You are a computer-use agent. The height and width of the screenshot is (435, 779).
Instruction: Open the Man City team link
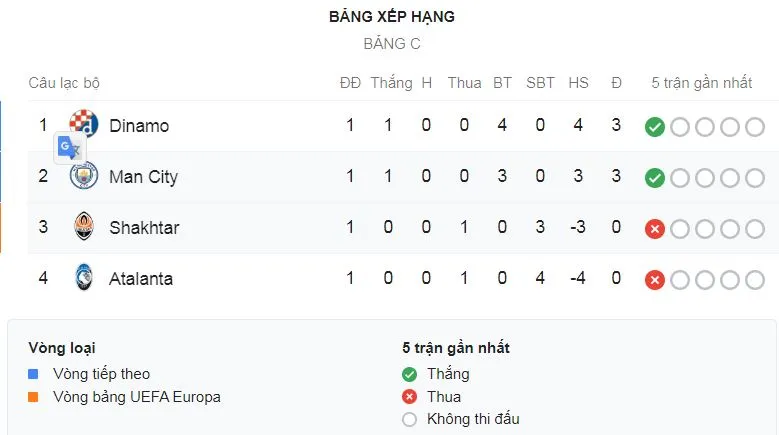143,177
